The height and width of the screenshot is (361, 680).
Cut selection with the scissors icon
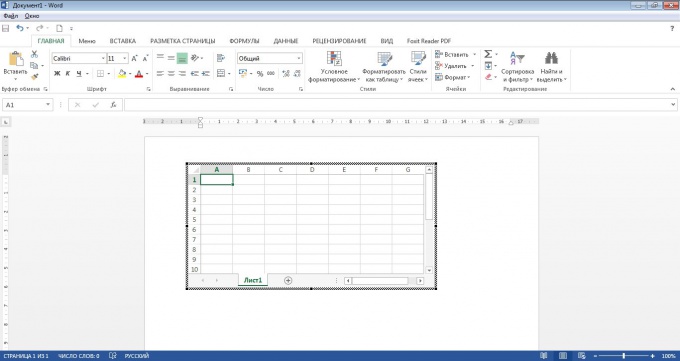tap(34, 54)
